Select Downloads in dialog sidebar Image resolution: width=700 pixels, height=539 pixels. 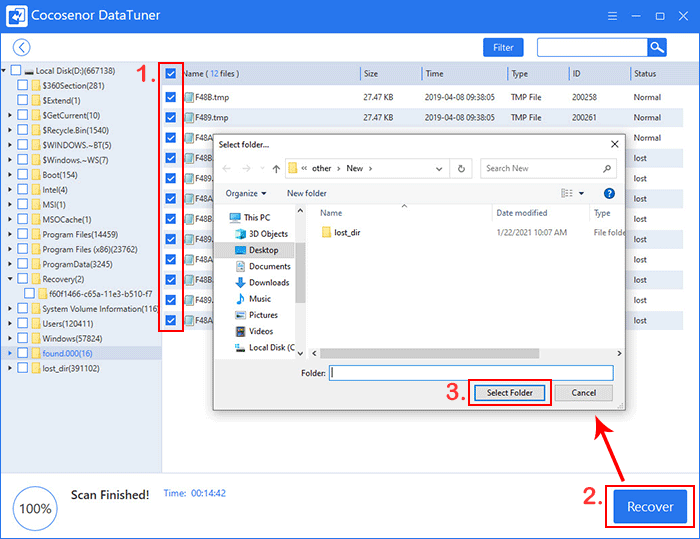coord(262,283)
